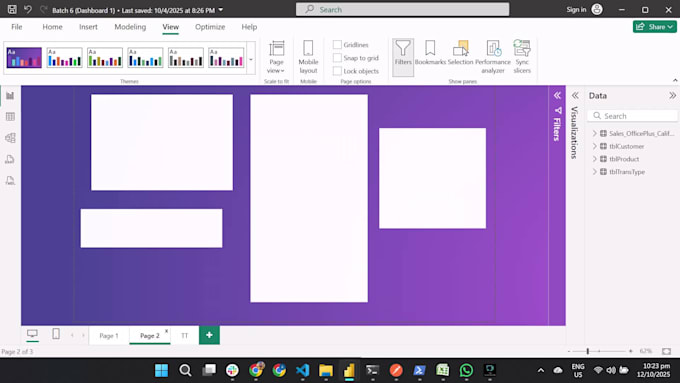The width and height of the screenshot is (680, 383).
Task: Open WhatsApp from the taskbar
Action: 466,370
